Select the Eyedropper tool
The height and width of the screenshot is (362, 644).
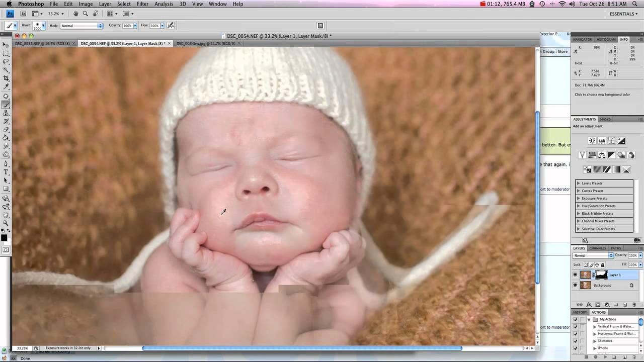(x=6, y=87)
